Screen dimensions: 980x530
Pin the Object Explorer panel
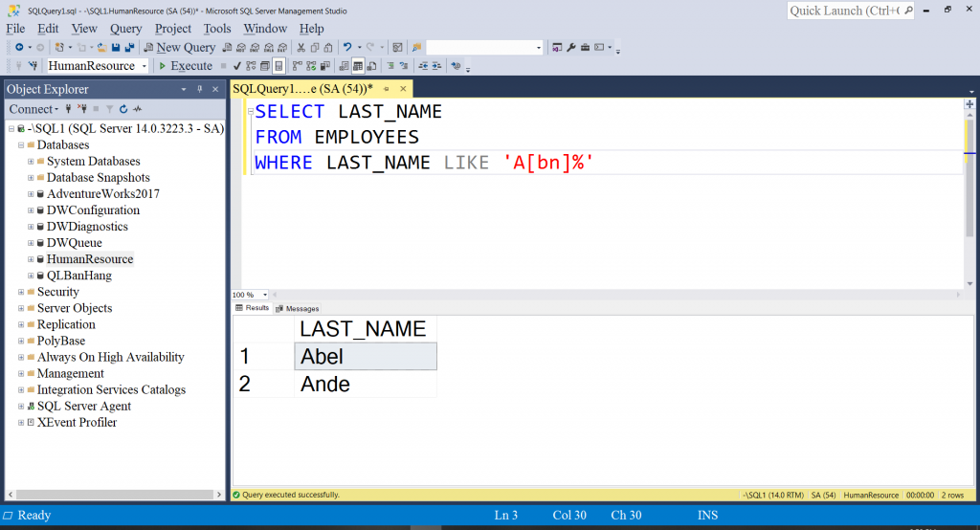(200, 89)
